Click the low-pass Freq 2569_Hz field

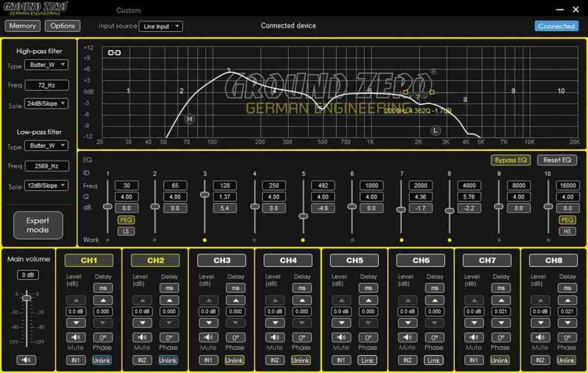click(x=47, y=166)
